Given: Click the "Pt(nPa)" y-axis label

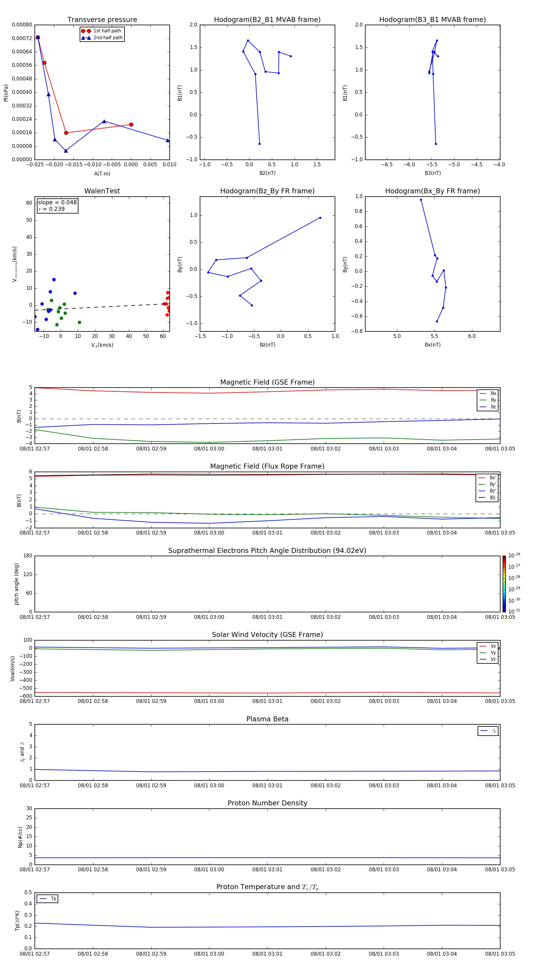Looking at the screenshot, I should [6, 92].
